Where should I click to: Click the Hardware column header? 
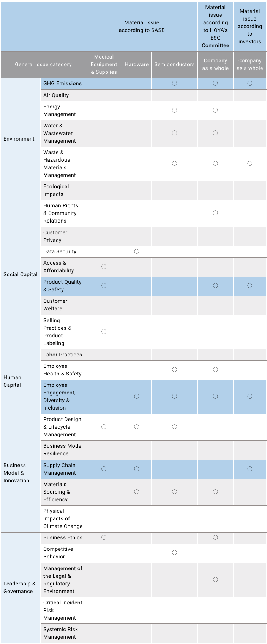coord(137,65)
